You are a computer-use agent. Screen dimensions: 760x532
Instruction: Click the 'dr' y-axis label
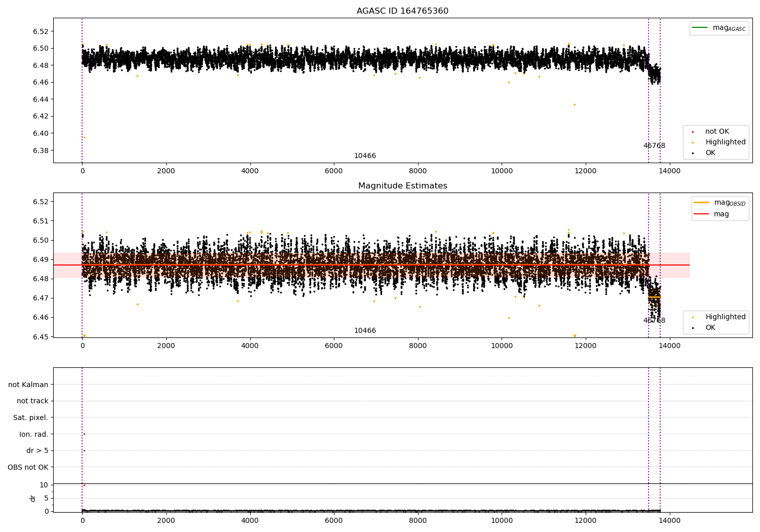coord(33,498)
